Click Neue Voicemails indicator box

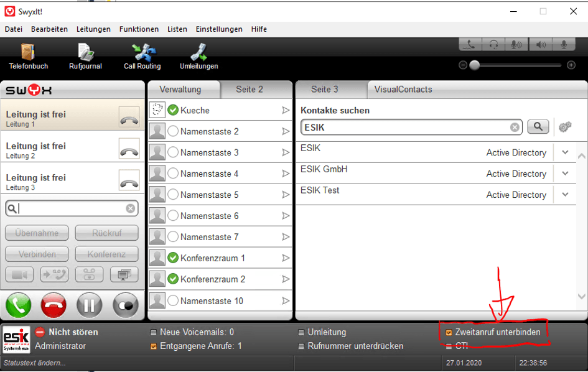(x=153, y=333)
